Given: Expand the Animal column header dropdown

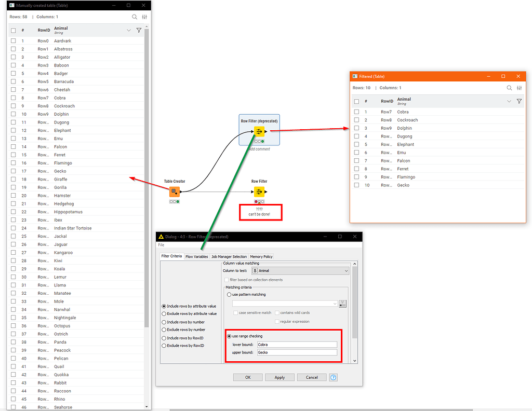Looking at the screenshot, I should (x=128, y=30).
